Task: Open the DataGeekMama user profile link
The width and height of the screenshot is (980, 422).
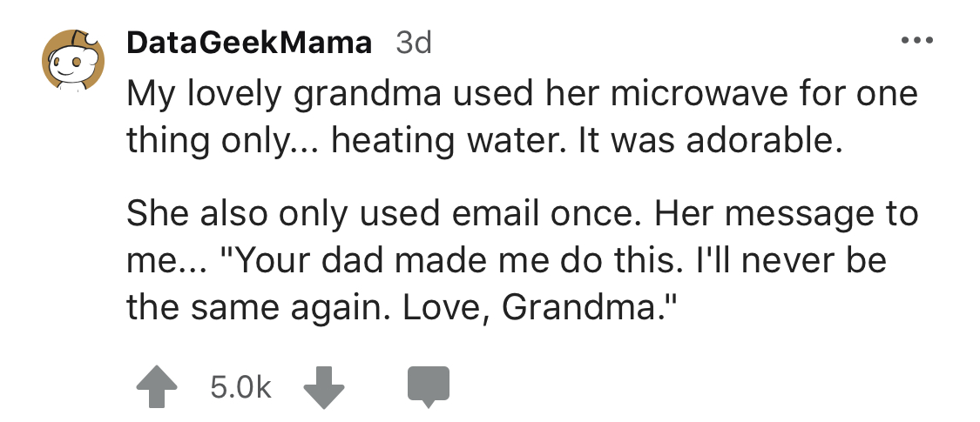Action: pyautogui.click(x=249, y=42)
